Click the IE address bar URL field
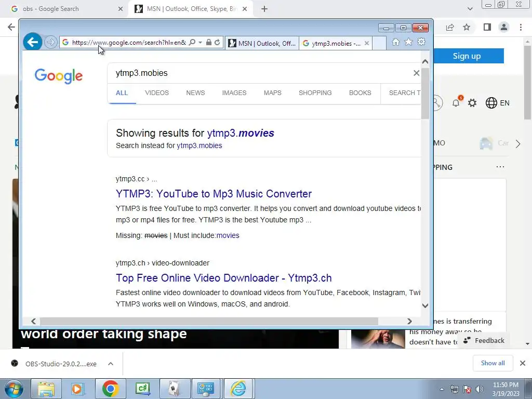The image size is (532, 399). 129,43
